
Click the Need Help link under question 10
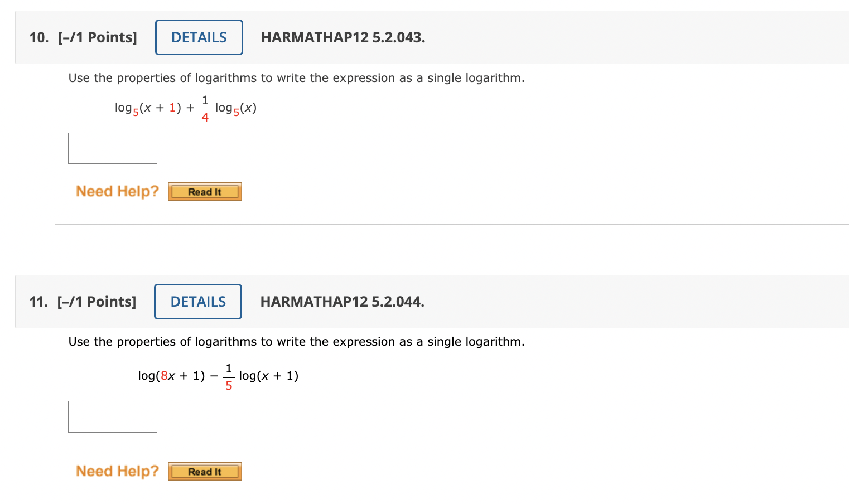117,191
